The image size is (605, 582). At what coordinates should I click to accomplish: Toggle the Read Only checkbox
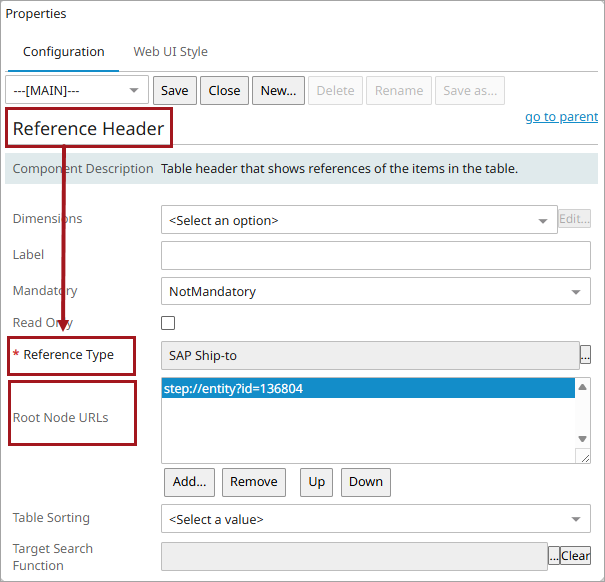168,323
